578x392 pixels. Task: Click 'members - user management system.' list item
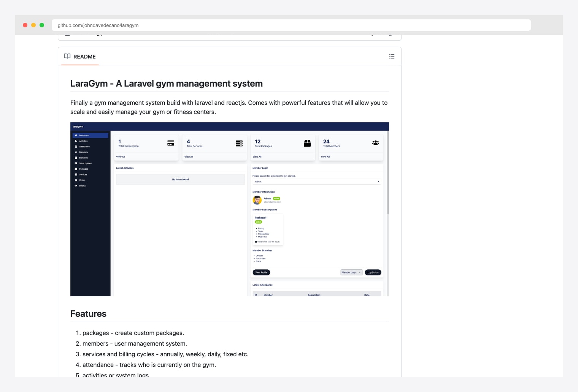point(135,343)
